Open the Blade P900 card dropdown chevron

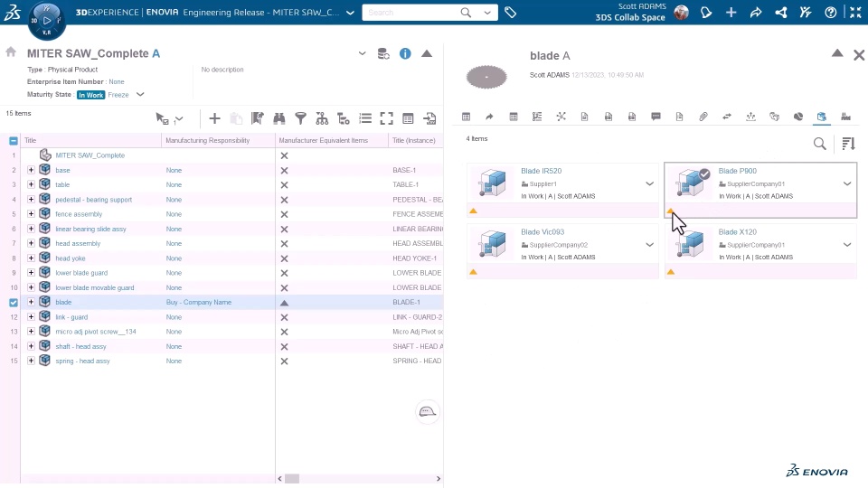tap(847, 183)
